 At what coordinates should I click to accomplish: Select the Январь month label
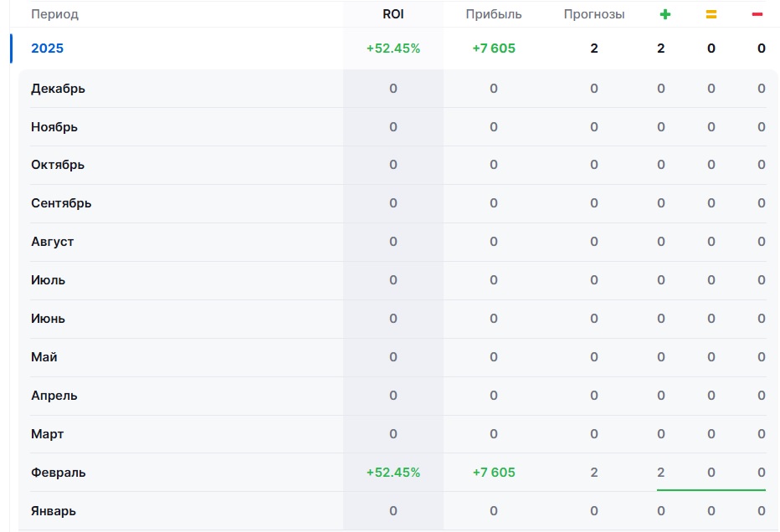[x=55, y=511]
